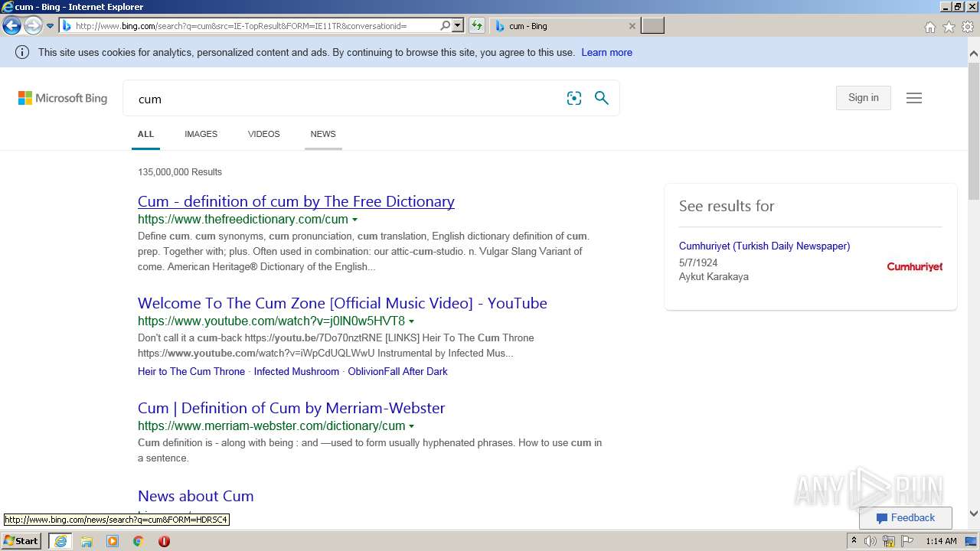Viewport: 980px width, 551px height.
Task: Click the Action Center flag tray icon
Action: coord(906,541)
